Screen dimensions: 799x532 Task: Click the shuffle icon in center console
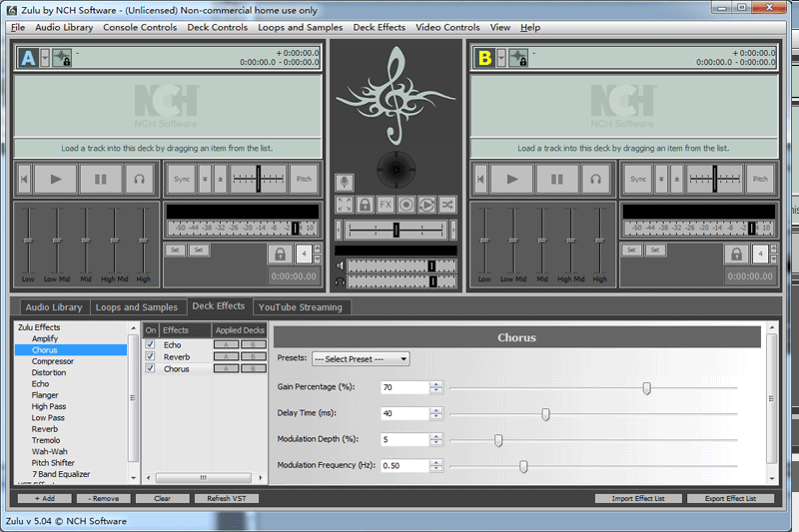[446, 205]
